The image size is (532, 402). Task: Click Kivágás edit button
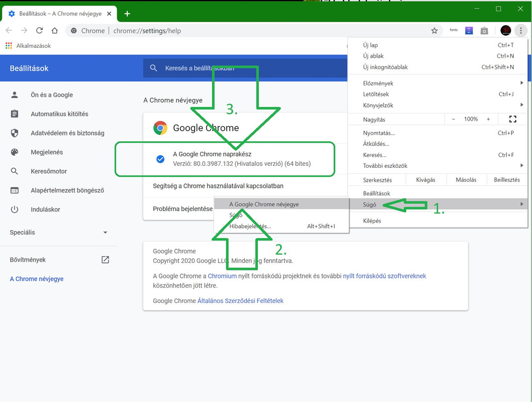pyautogui.click(x=426, y=180)
